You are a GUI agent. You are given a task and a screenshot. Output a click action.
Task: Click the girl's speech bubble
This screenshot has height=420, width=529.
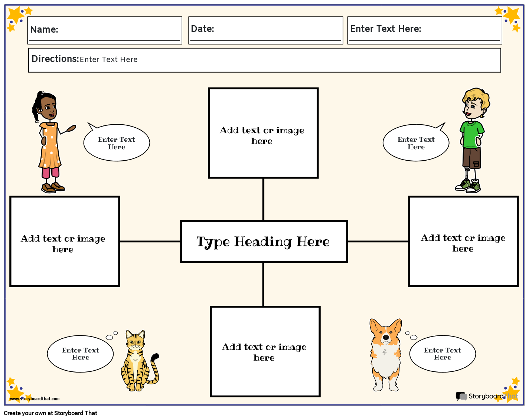[117, 143]
